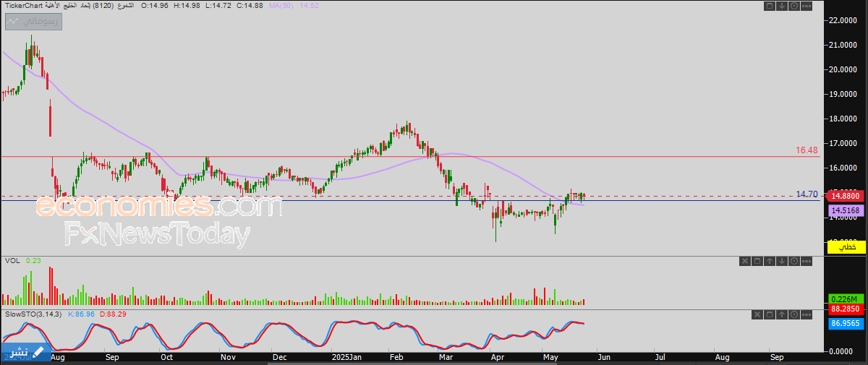This screenshot has width=868, height=365.
Task: Click the Feb date axis label
Action: [396, 357]
